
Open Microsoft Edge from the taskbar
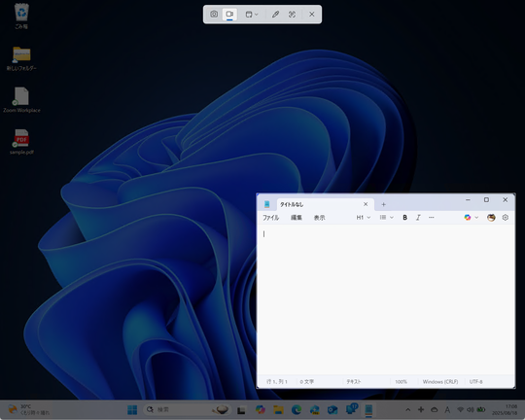point(297,409)
